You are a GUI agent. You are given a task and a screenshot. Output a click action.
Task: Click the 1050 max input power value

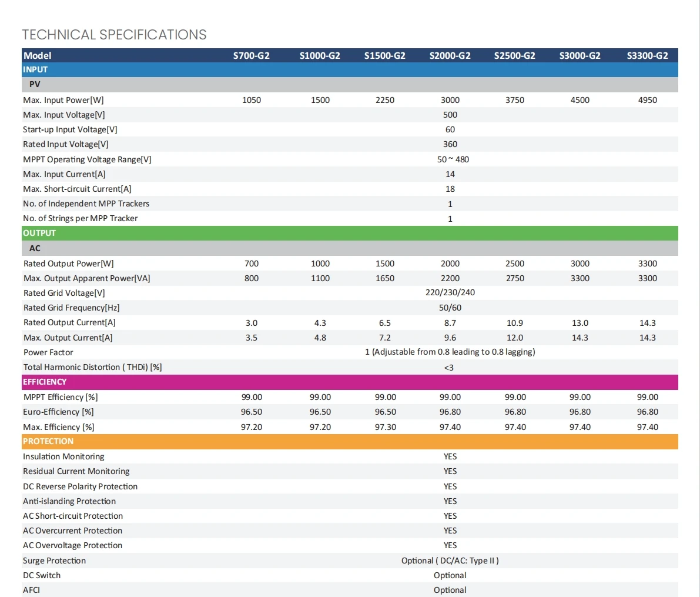click(x=252, y=100)
